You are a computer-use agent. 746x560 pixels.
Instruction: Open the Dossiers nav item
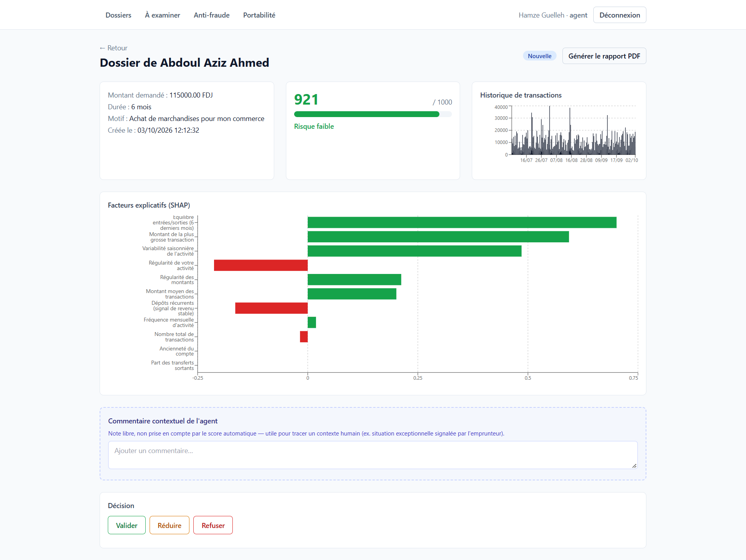[118, 15]
